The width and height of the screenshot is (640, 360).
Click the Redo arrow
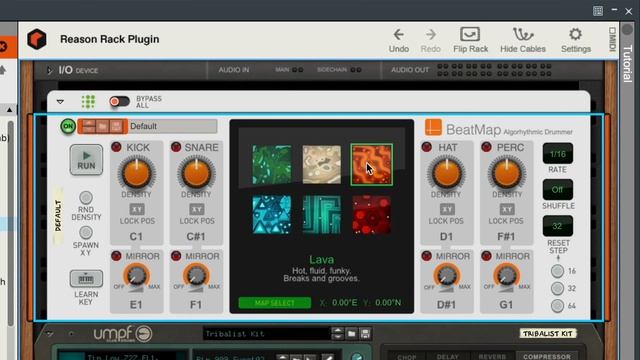coord(430,40)
